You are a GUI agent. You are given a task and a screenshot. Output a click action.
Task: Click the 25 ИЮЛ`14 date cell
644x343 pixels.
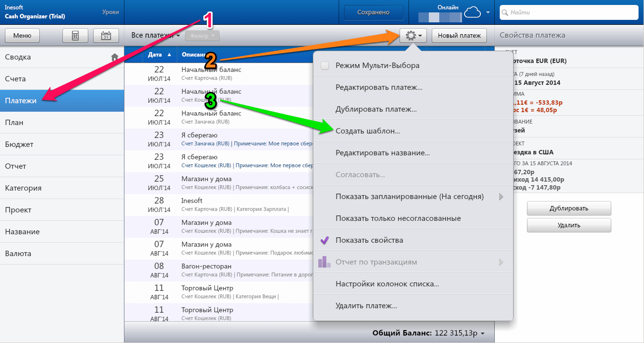coord(159,183)
